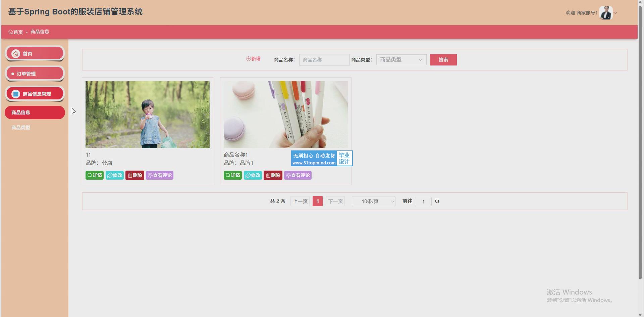This screenshot has width=644, height=317.
Task: Expand 订单管理 in the sidebar
Action: click(35, 74)
